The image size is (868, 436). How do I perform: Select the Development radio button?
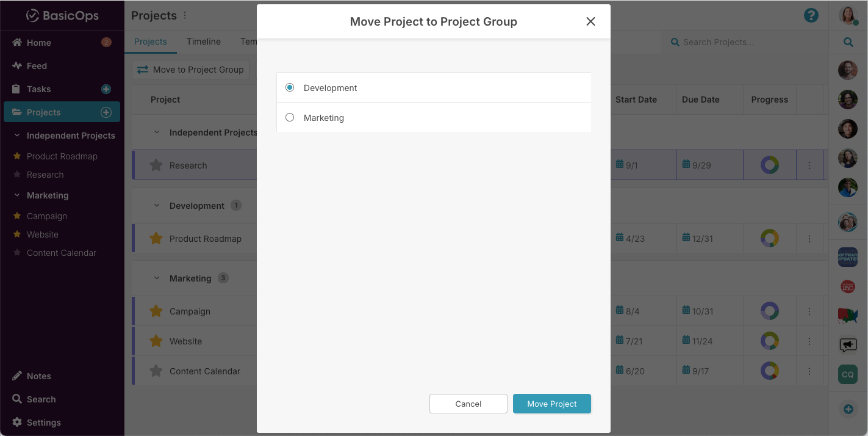(x=290, y=88)
